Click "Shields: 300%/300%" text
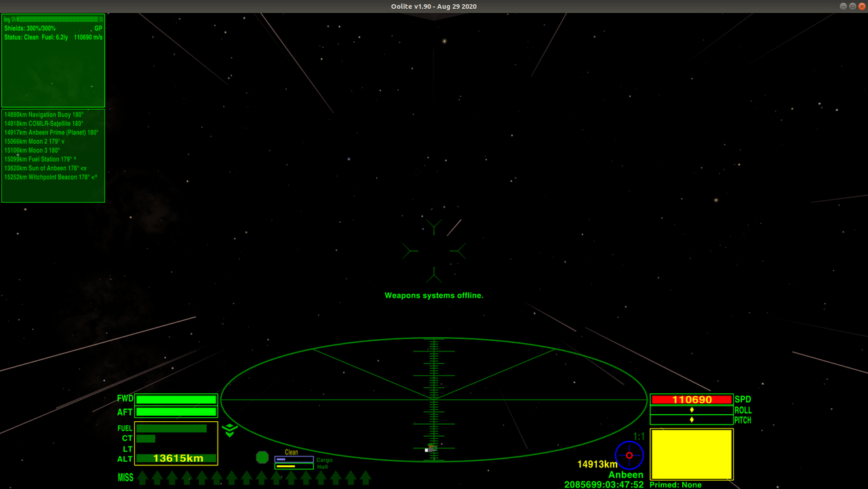Screen dimensions: 868x489 tap(30, 28)
